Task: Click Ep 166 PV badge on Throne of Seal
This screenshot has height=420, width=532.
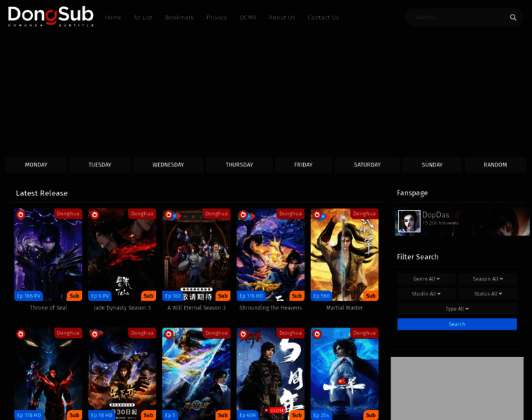Action: (29, 296)
